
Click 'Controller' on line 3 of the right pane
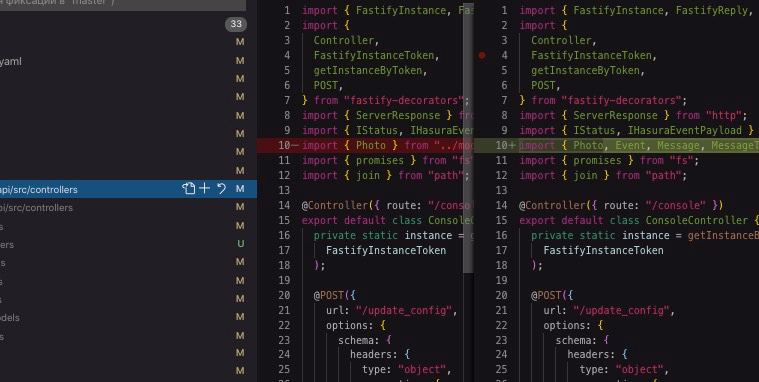click(x=561, y=40)
